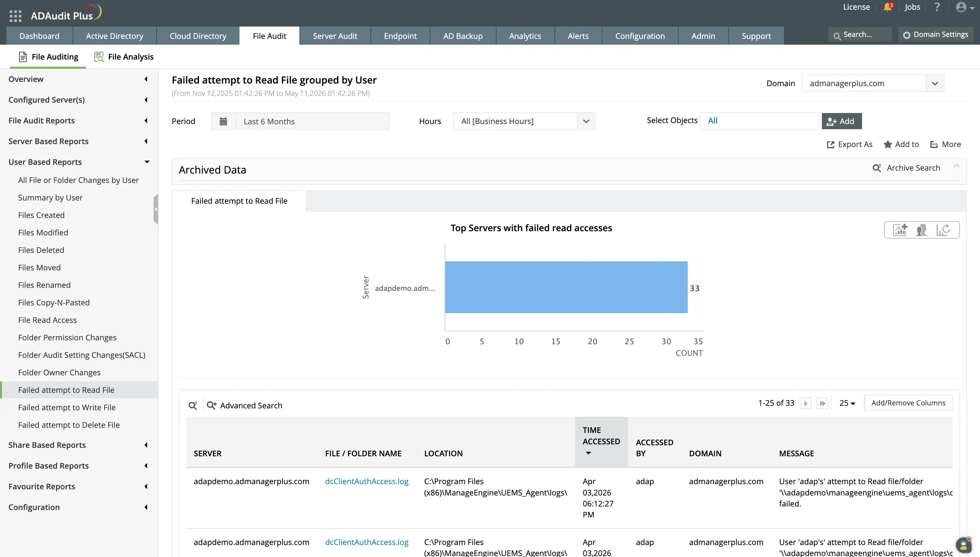
Task: Click the Add/Remove Columns button
Action: [x=908, y=403]
